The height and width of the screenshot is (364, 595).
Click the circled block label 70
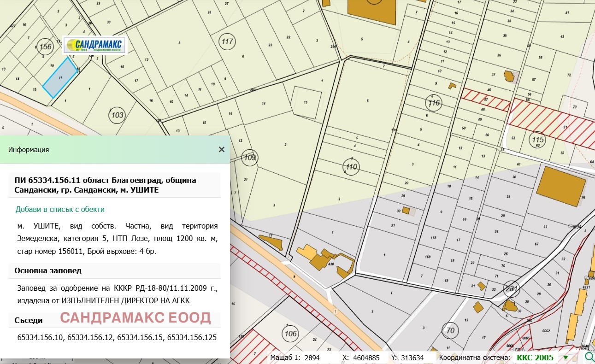tap(450, 330)
